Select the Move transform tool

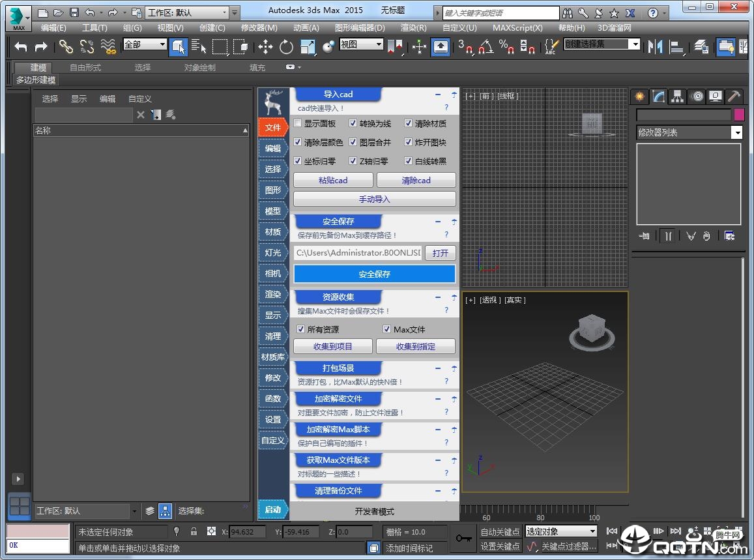265,46
